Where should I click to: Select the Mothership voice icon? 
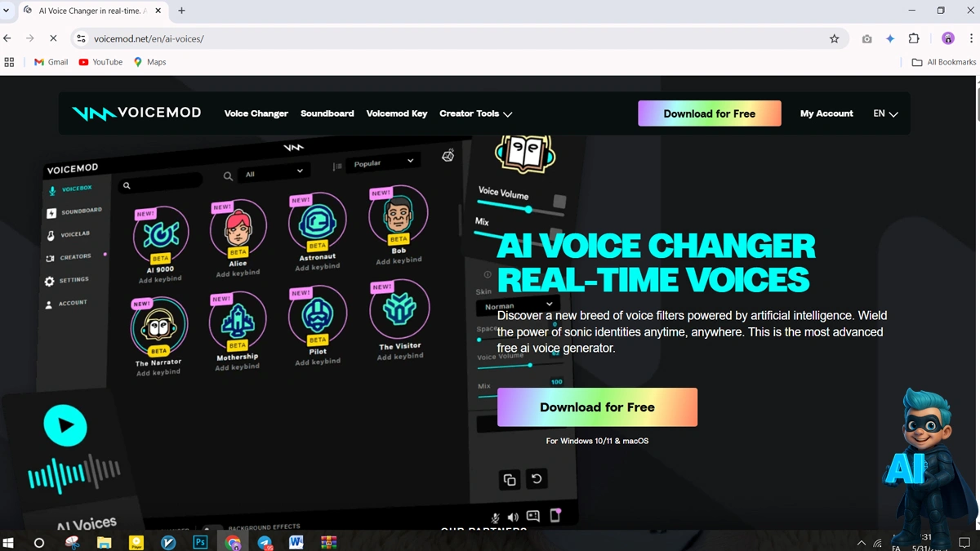pyautogui.click(x=238, y=321)
